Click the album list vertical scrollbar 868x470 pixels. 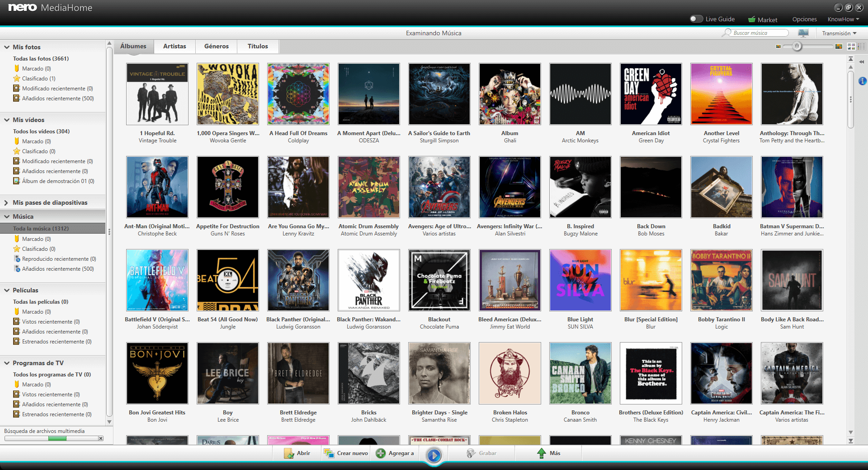pos(851,99)
